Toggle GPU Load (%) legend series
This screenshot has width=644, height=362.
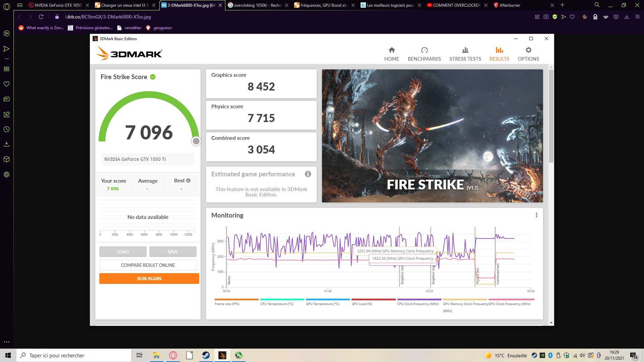tap(362, 304)
